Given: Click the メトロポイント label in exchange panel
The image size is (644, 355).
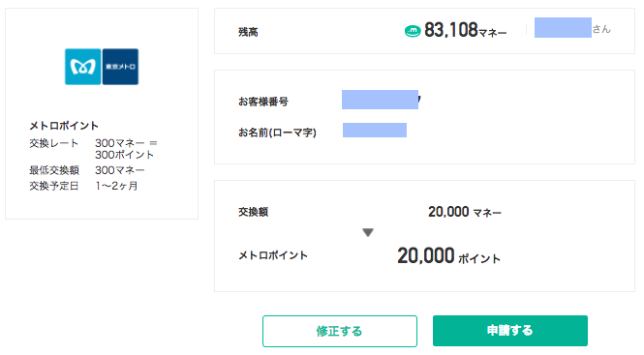Looking at the screenshot, I should 273,255.
